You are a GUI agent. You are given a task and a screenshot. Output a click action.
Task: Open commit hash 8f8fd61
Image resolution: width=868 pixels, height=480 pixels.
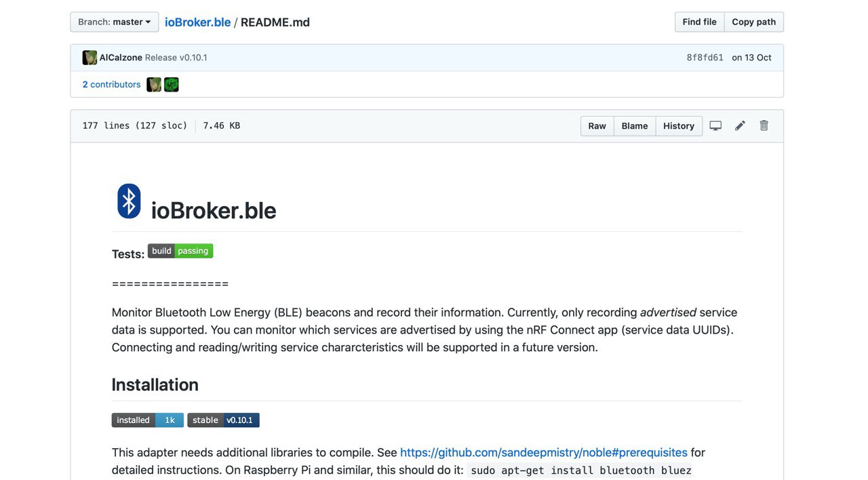pyautogui.click(x=705, y=58)
